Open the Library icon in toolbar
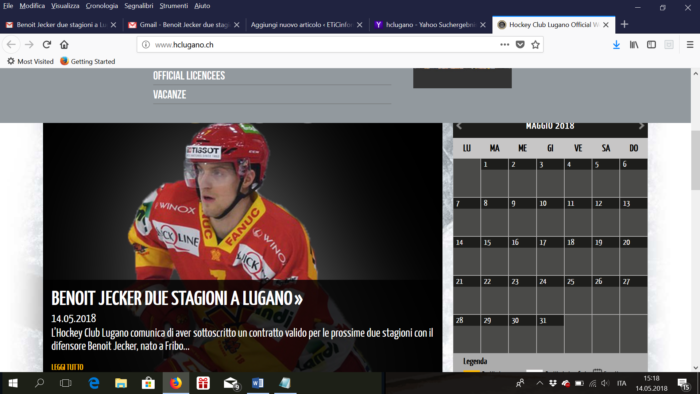Image resolution: width=700 pixels, height=394 pixels. click(634, 45)
